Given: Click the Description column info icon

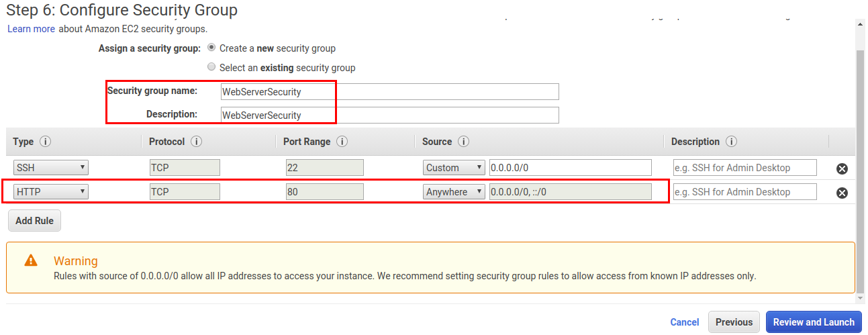Looking at the screenshot, I should (731, 142).
